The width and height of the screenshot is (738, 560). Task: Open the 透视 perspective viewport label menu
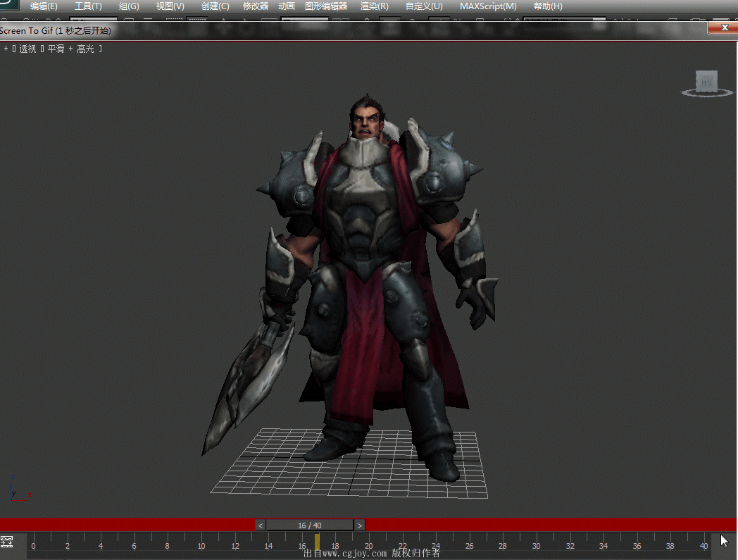27,49
